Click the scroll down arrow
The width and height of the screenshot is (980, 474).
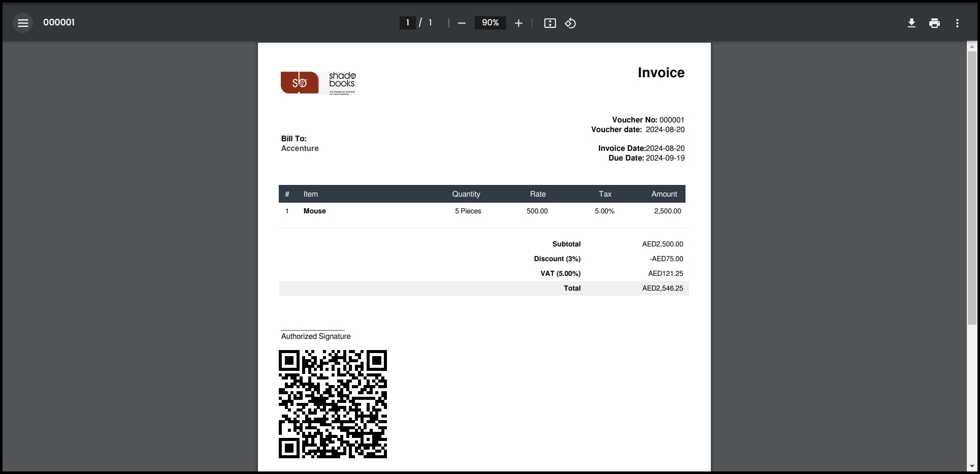tap(972, 466)
